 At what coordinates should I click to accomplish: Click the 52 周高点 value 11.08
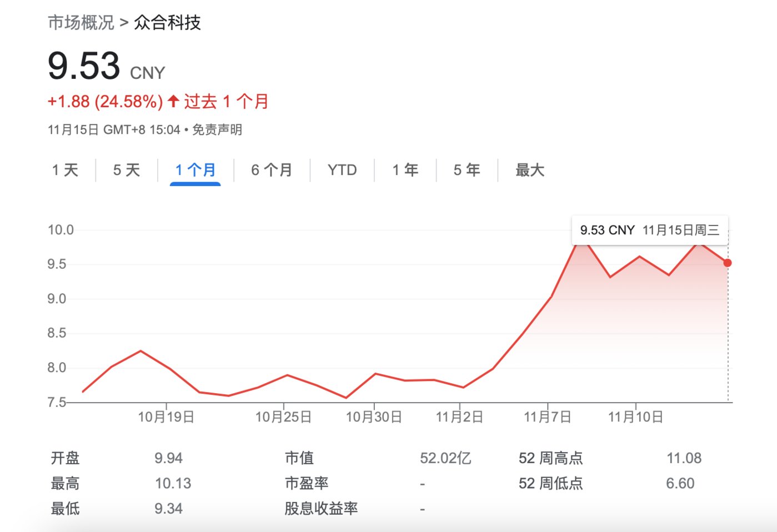pos(684,458)
